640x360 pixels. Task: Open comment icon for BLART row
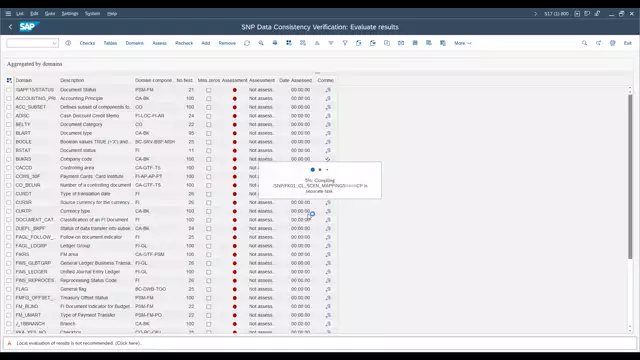coord(328,133)
